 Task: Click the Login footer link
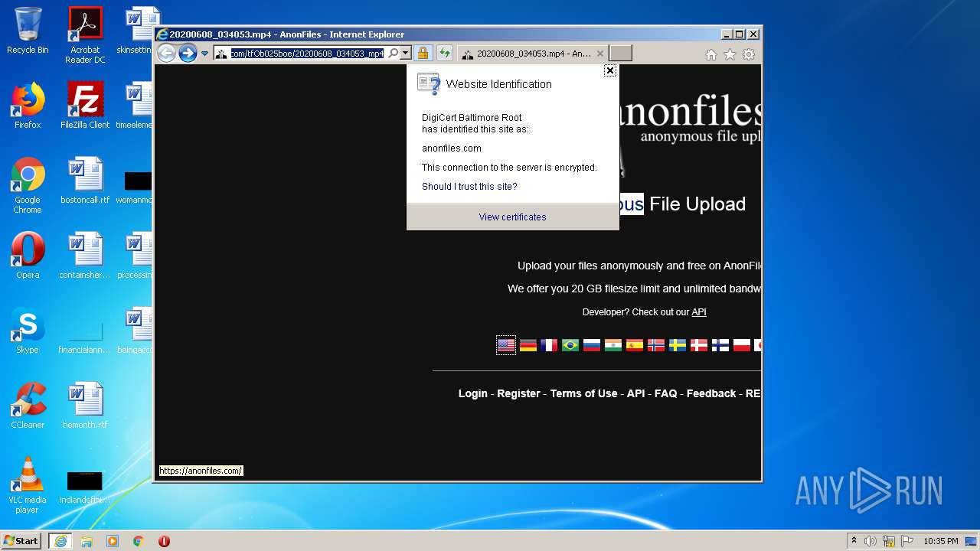click(x=473, y=393)
